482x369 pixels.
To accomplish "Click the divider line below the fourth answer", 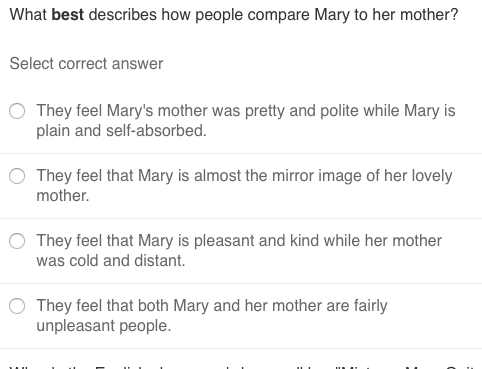I will [241, 349].
